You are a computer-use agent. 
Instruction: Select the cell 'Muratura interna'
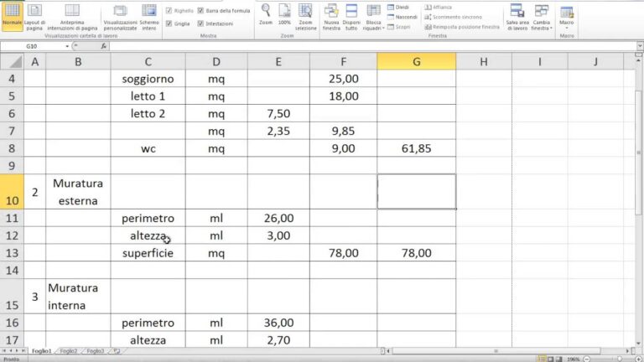78,297
